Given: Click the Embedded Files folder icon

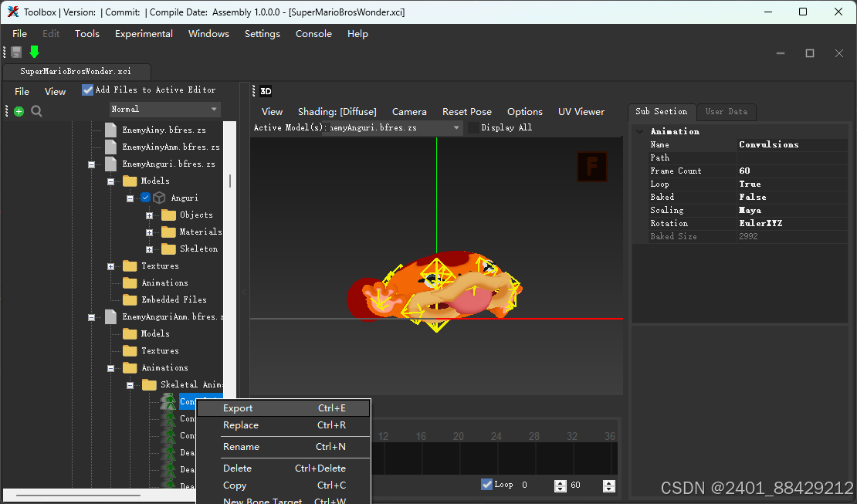Looking at the screenshot, I should click(130, 299).
